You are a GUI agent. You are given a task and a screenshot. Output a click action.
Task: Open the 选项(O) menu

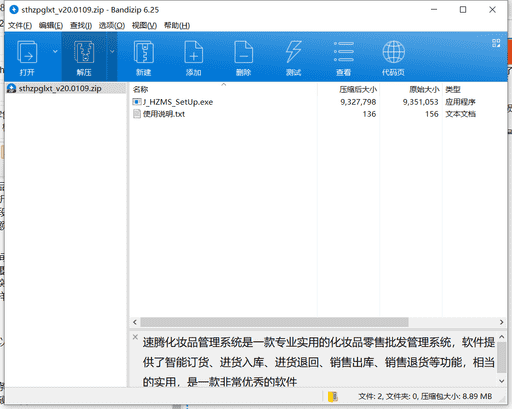tap(112, 26)
